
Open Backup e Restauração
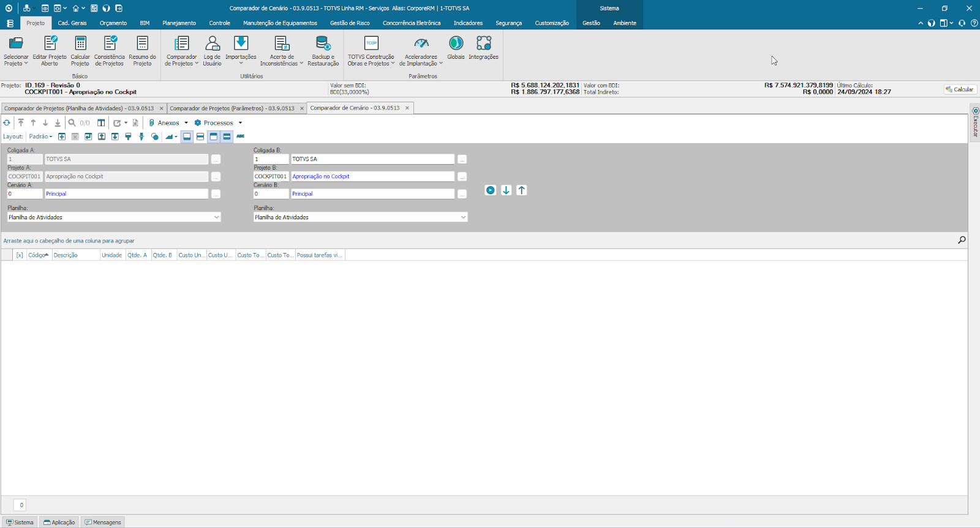tap(323, 51)
